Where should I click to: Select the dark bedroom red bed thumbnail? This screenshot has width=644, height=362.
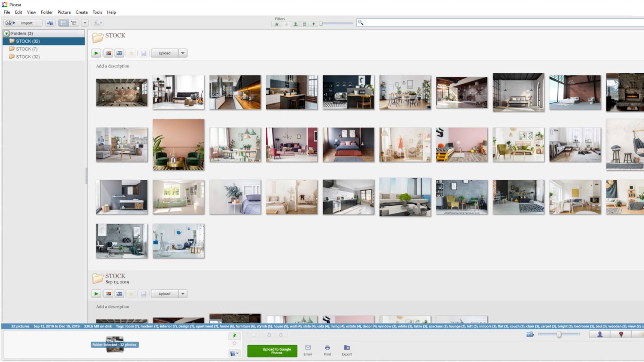[348, 144]
